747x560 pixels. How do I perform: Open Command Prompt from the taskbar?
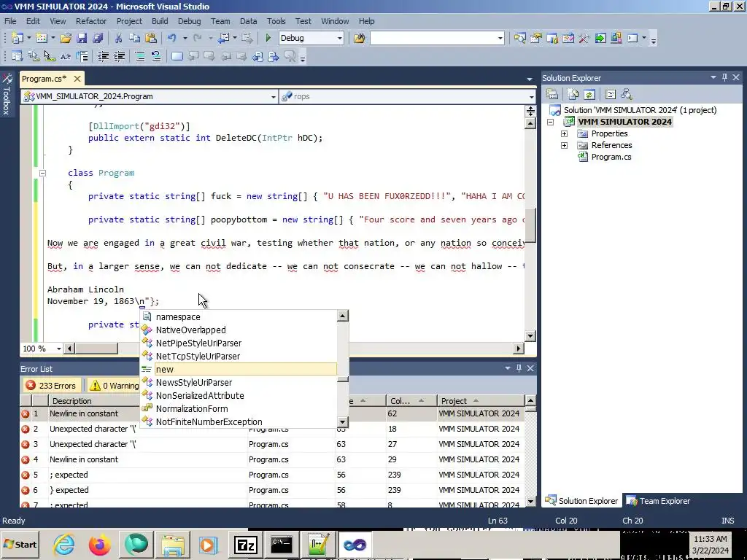point(281,544)
